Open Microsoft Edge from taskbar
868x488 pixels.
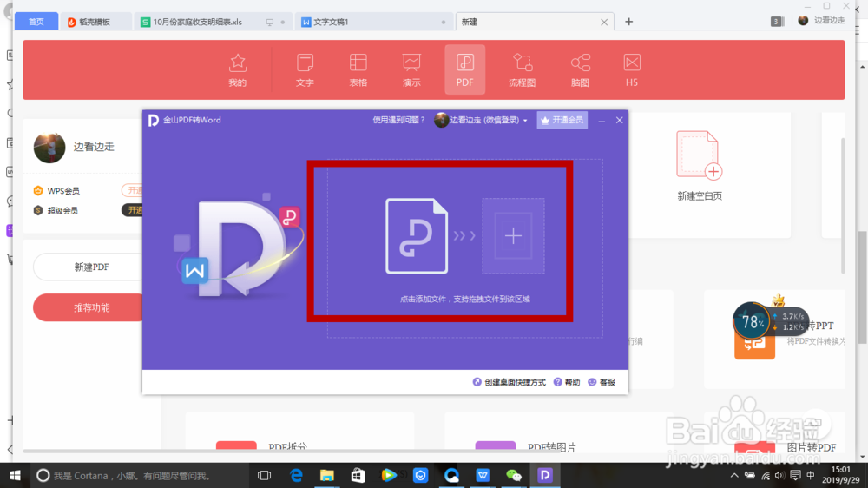tap(296, 475)
